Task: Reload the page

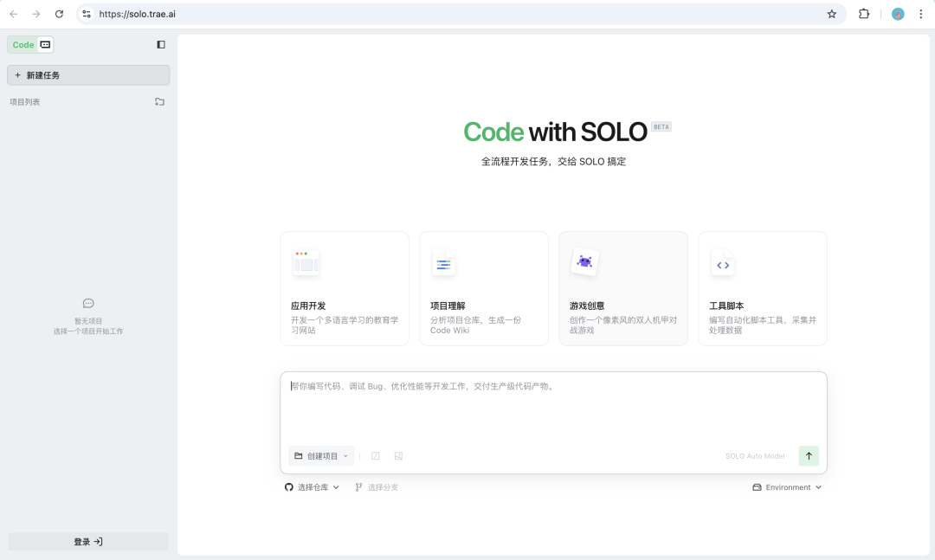Action: click(59, 14)
